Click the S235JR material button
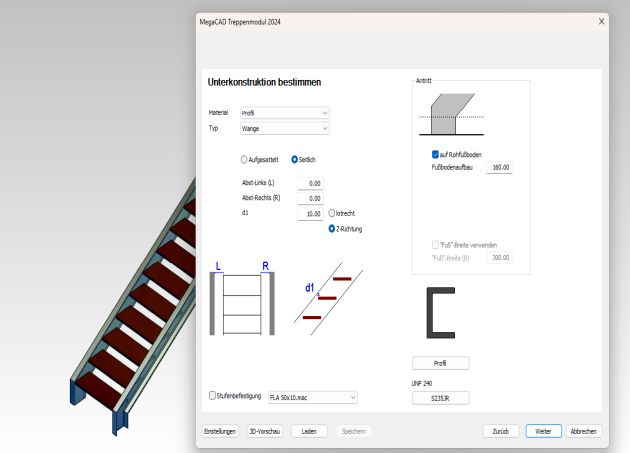The width and height of the screenshot is (630, 453). (440, 398)
